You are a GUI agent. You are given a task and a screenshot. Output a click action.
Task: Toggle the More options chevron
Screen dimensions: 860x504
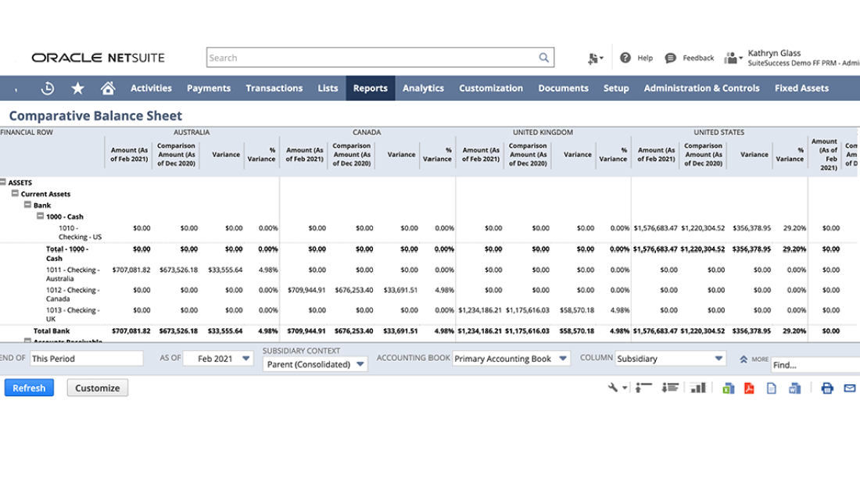744,359
